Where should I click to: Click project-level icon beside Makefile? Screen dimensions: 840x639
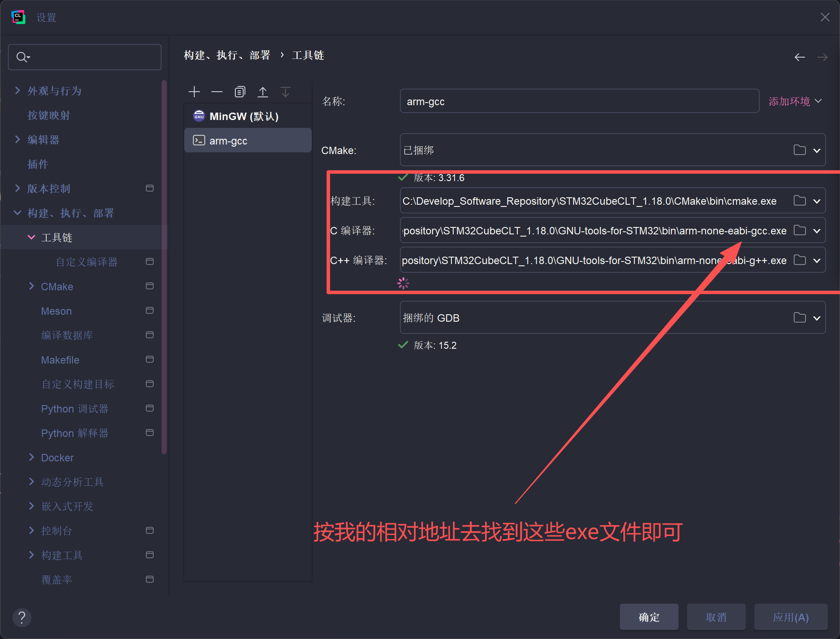point(150,359)
